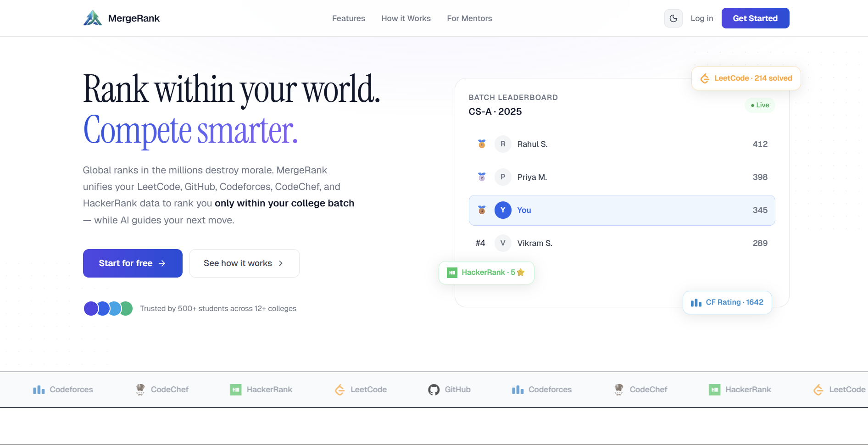Click the MergeRank logo icon

[93, 18]
